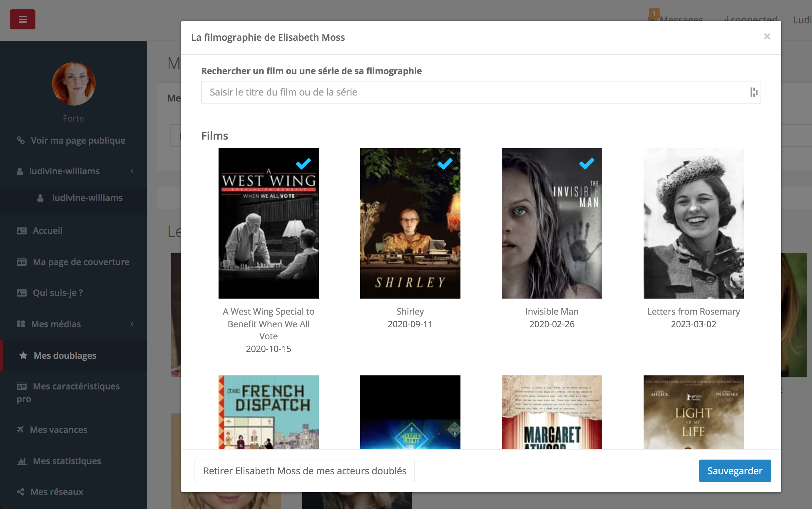Click the Accueil card icon
The height and width of the screenshot is (509, 812).
22,230
